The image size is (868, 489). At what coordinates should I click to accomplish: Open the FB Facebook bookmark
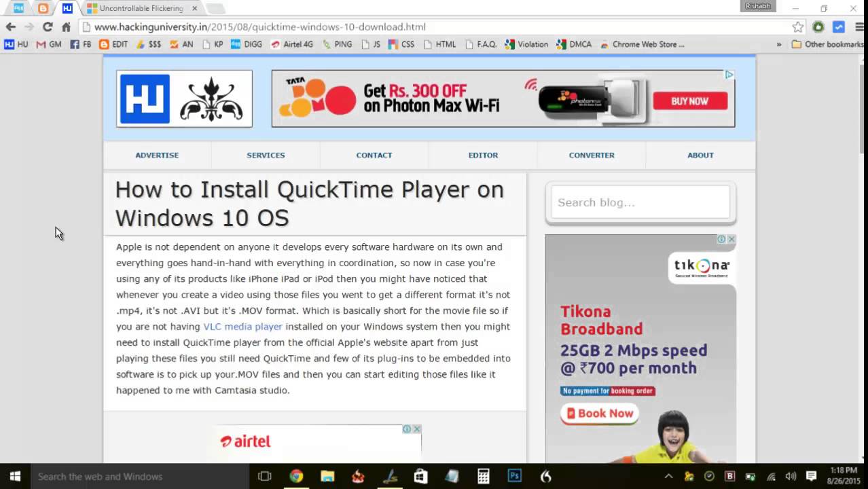[x=81, y=44]
